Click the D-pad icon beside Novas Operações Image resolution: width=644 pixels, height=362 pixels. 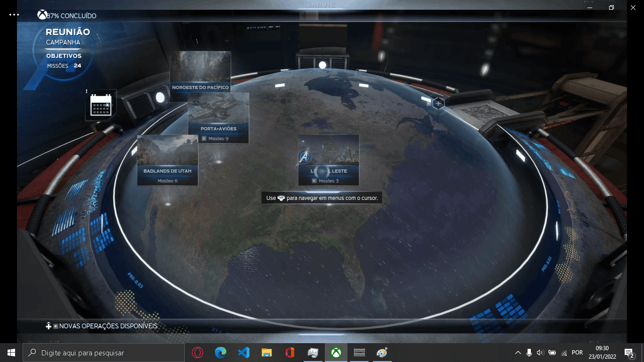(49, 326)
